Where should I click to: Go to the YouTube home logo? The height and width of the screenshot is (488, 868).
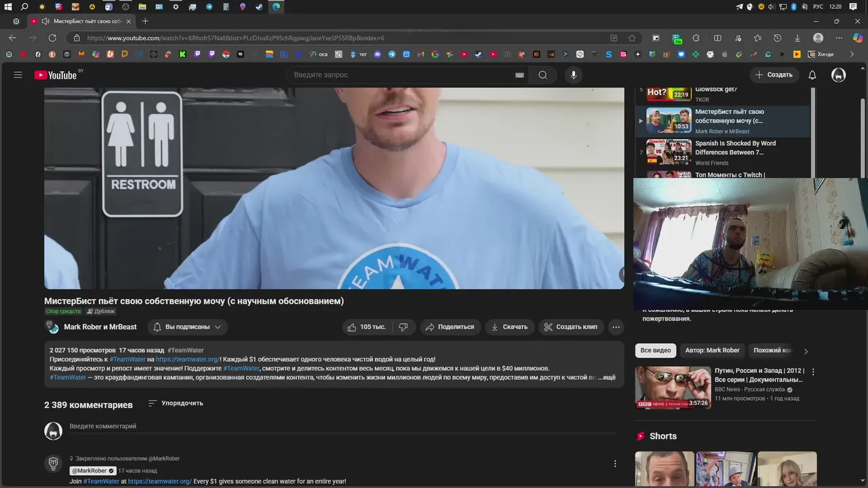(x=56, y=75)
